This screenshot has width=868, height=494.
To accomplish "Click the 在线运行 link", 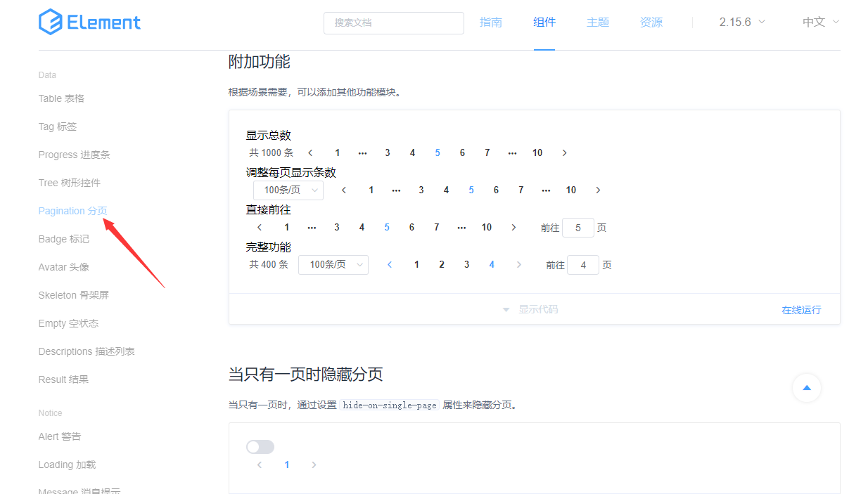I will pos(801,310).
